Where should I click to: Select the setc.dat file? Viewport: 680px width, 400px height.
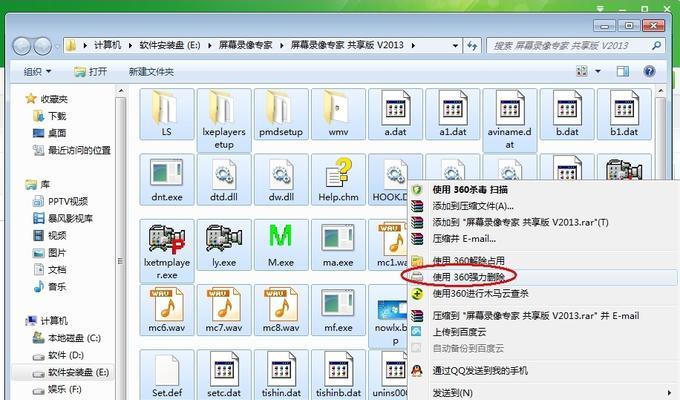[224, 375]
